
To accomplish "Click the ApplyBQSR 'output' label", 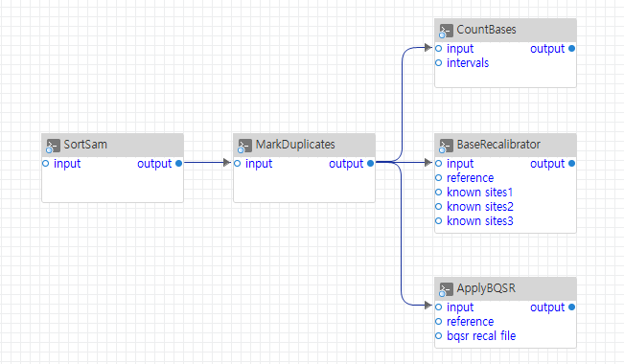I will click(x=547, y=307).
